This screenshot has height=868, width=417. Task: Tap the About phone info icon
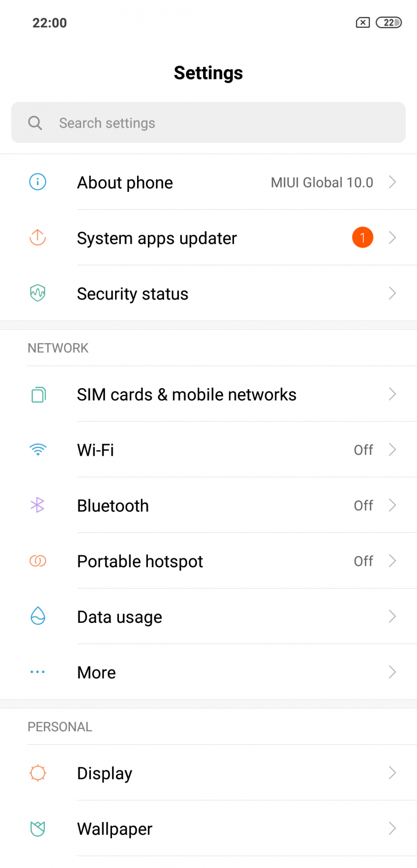point(38,182)
